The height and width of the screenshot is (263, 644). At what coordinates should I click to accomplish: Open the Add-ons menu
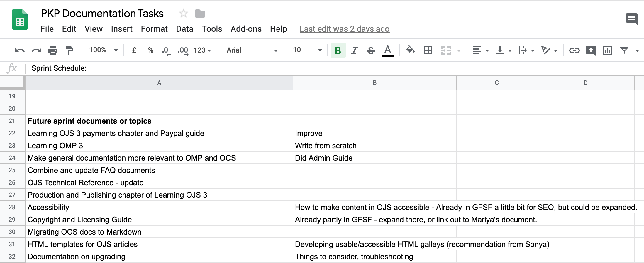pos(246,29)
